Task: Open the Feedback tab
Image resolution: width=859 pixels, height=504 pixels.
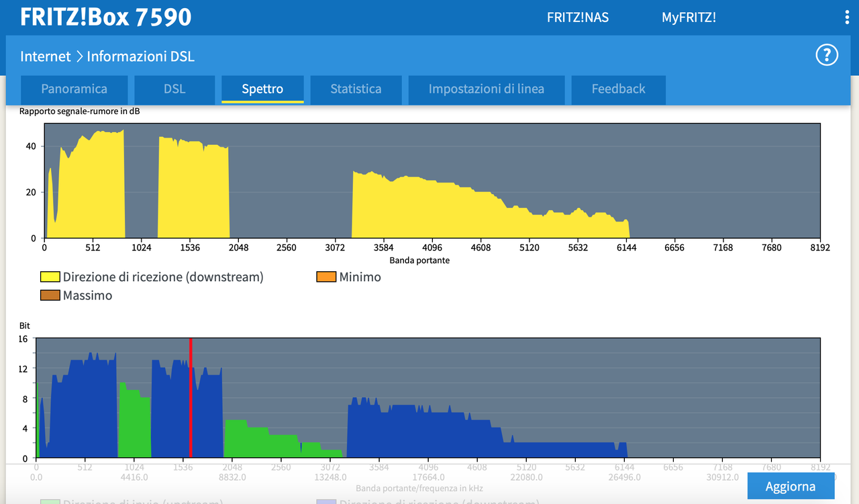Action: coord(618,89)
